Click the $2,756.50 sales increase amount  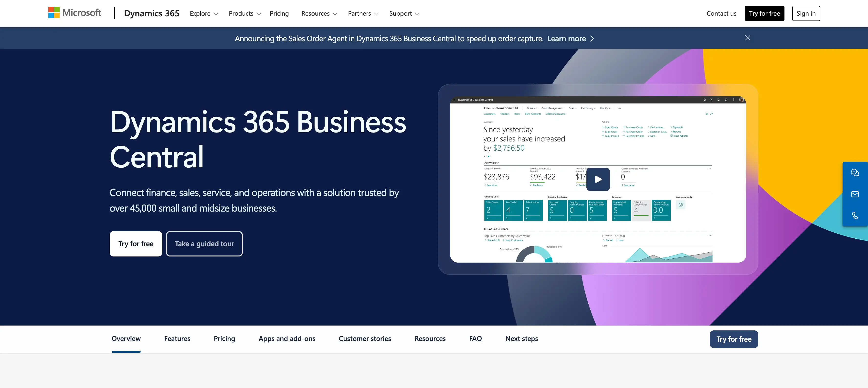click(x=508, y=148)
